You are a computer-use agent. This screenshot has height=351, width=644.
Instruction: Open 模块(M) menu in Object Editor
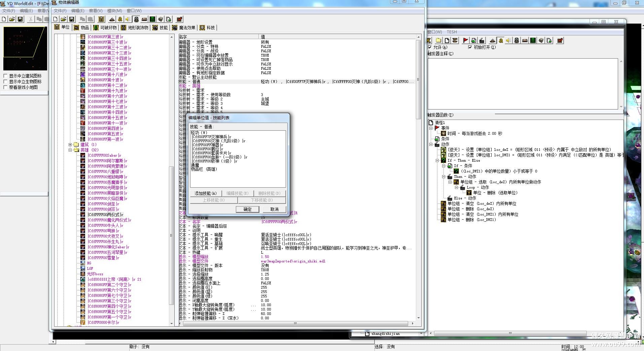114,11
